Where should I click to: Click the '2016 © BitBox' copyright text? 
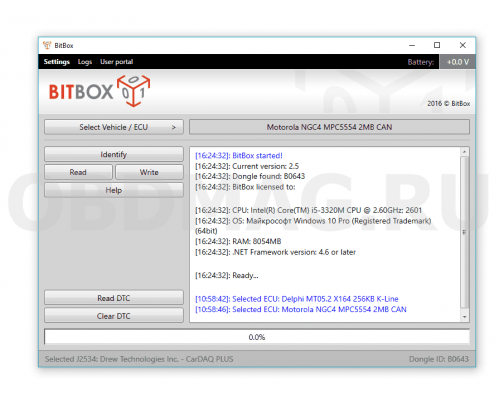click(449, 104)
